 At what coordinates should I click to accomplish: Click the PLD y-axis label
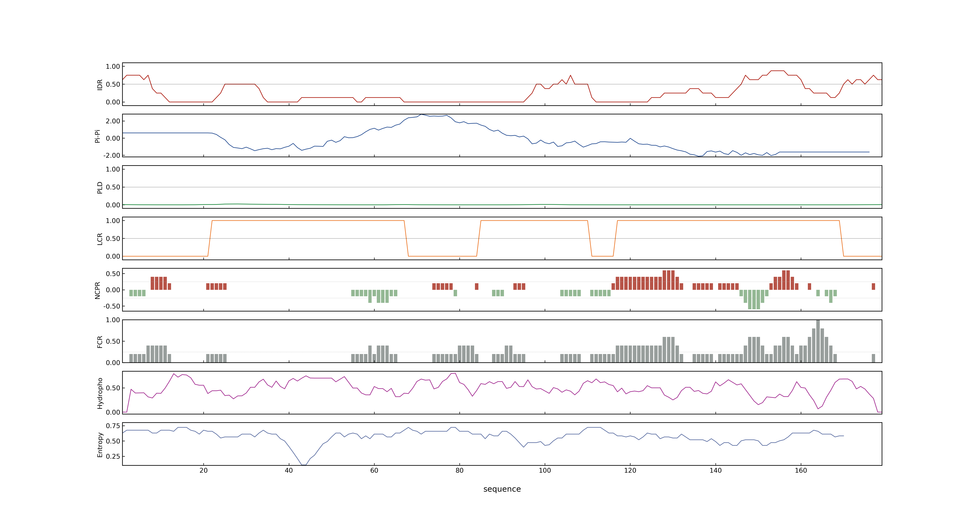pos(100,187)
